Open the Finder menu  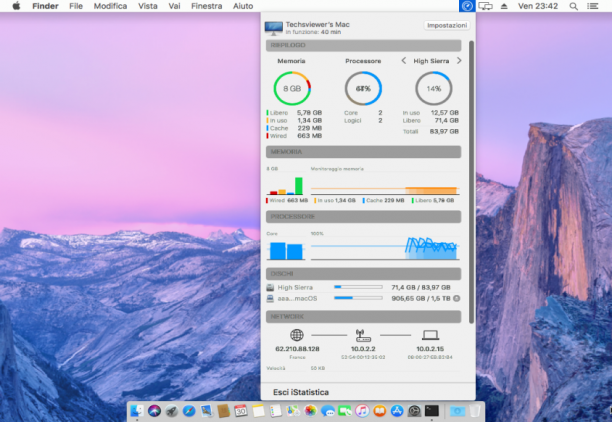pos(45,6)
